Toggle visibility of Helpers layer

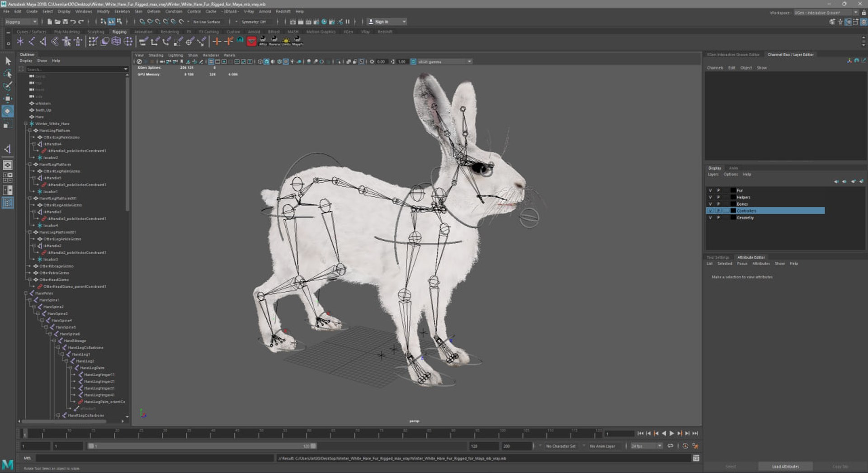710,197
